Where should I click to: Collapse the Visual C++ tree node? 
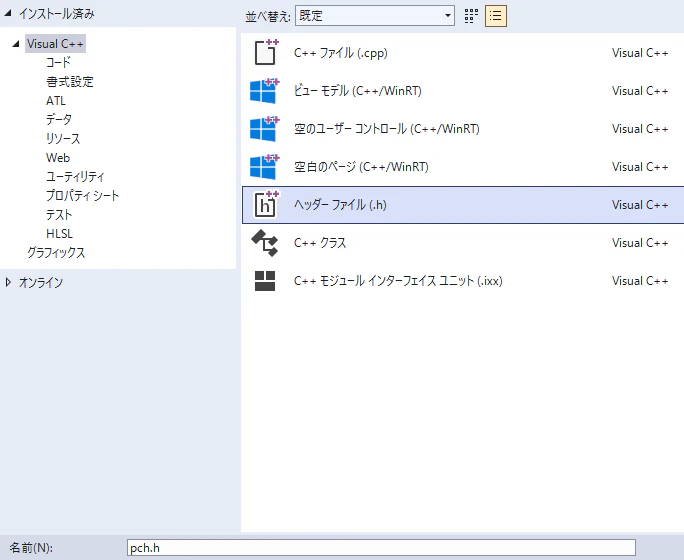point(16,44)
